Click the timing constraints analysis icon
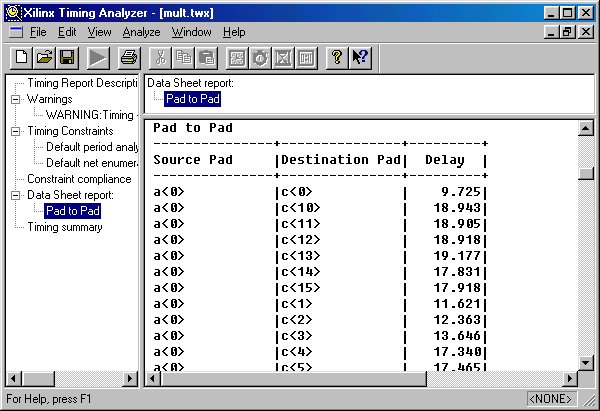 237,58
